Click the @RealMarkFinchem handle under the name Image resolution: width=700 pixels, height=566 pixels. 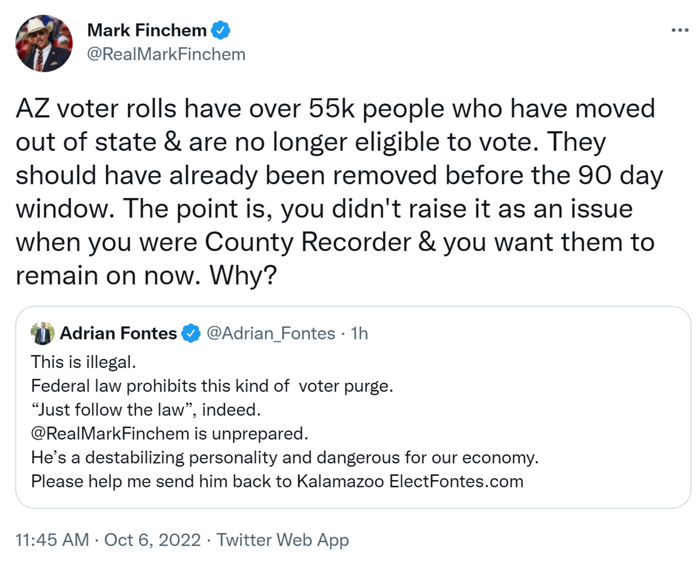point(166,54)
